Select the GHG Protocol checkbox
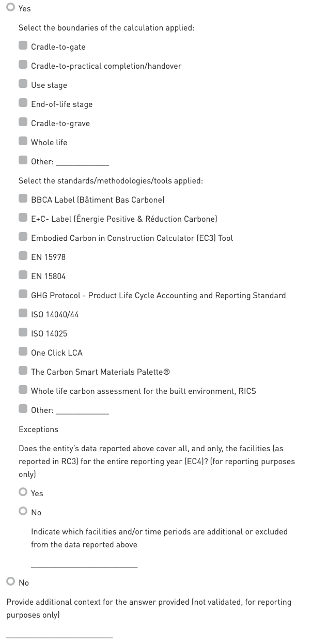 click(23, 295)
